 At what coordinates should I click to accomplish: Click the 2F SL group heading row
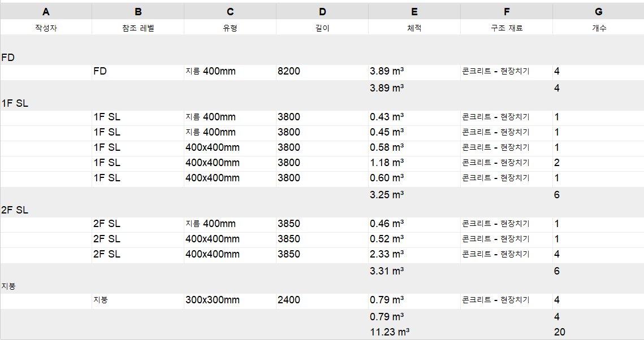[x=15, y=210]
